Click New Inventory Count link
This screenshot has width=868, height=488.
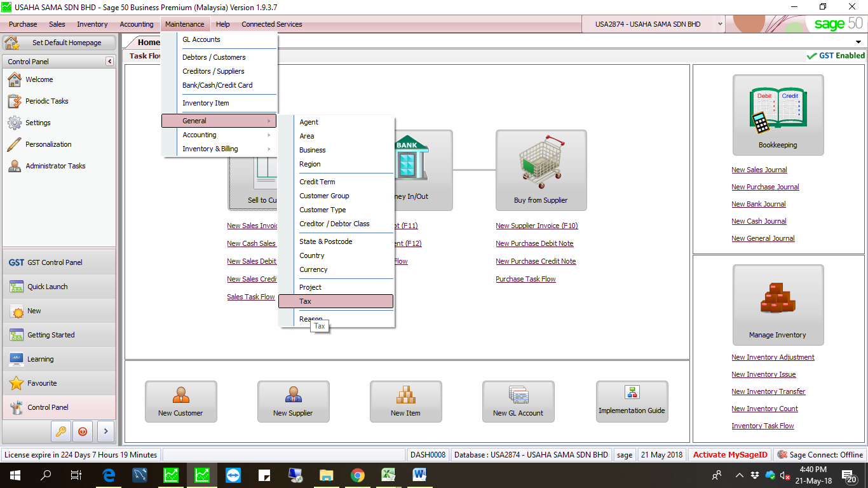(764, 409)
